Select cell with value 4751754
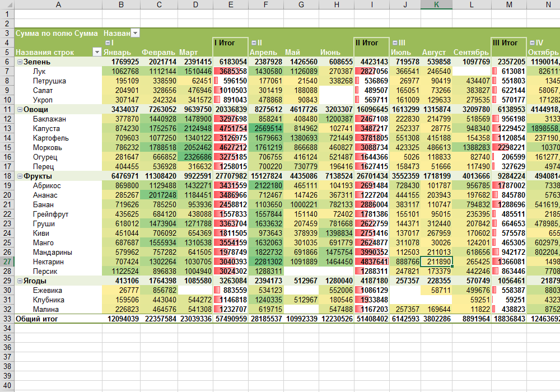Image resolution: width=560 pixels, height=392 pixels. 231,129
